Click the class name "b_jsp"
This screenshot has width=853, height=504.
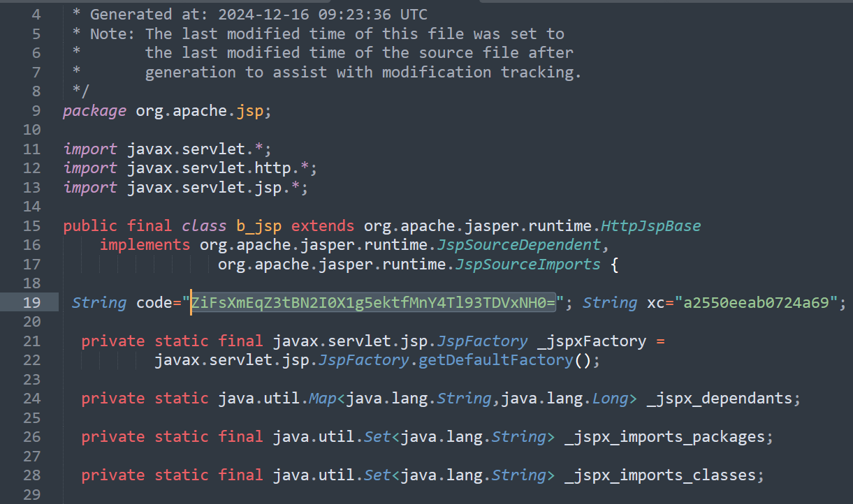(258, 225)
